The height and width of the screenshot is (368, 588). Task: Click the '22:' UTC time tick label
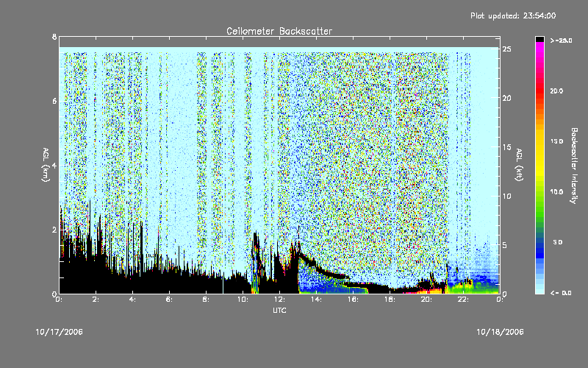click(463, 300)
